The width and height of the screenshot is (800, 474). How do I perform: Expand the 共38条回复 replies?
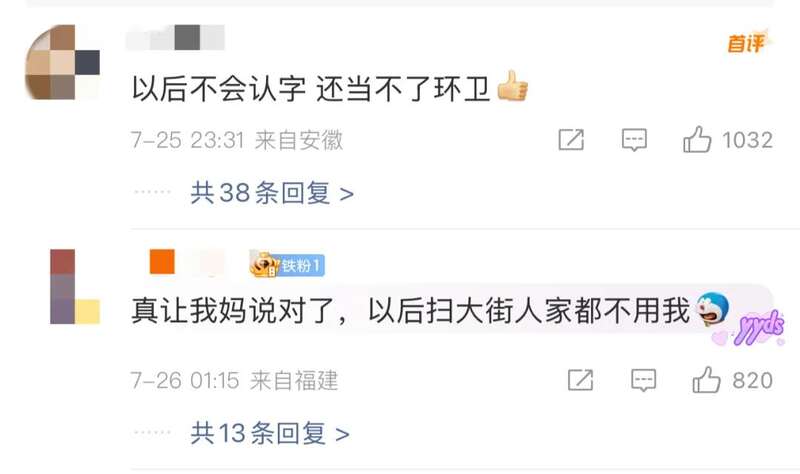click(272, 193)
